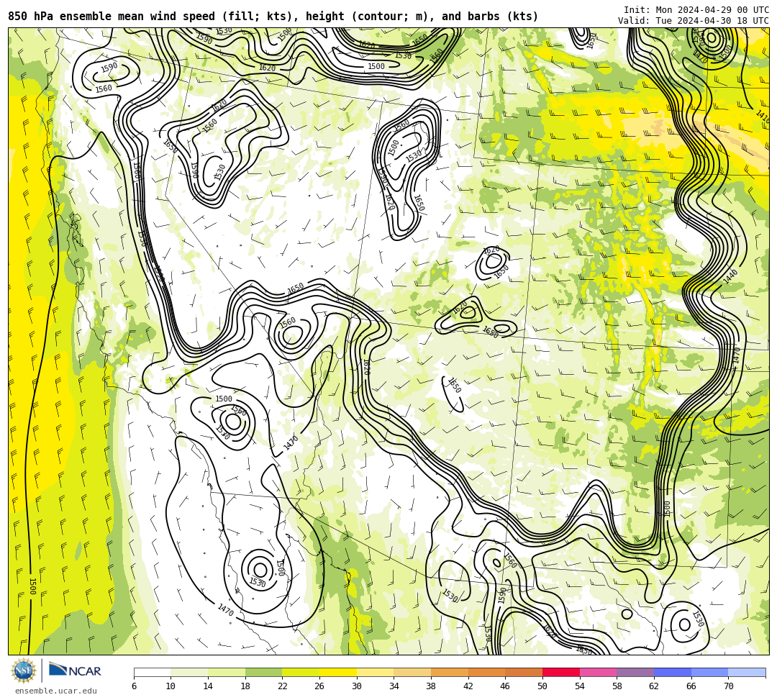Pick the red 50–54 kts colorbar segment
The width and height of the screenshot is (777, 700).
point(561,672)
